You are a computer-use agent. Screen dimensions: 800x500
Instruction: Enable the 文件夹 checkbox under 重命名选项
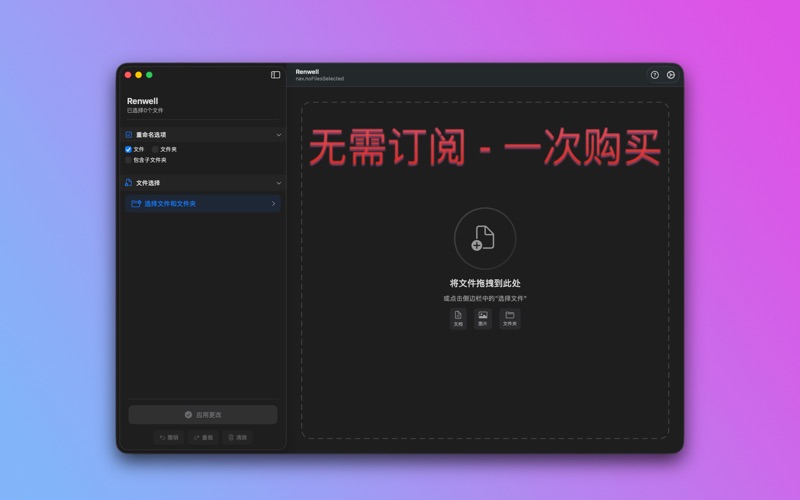155,149
